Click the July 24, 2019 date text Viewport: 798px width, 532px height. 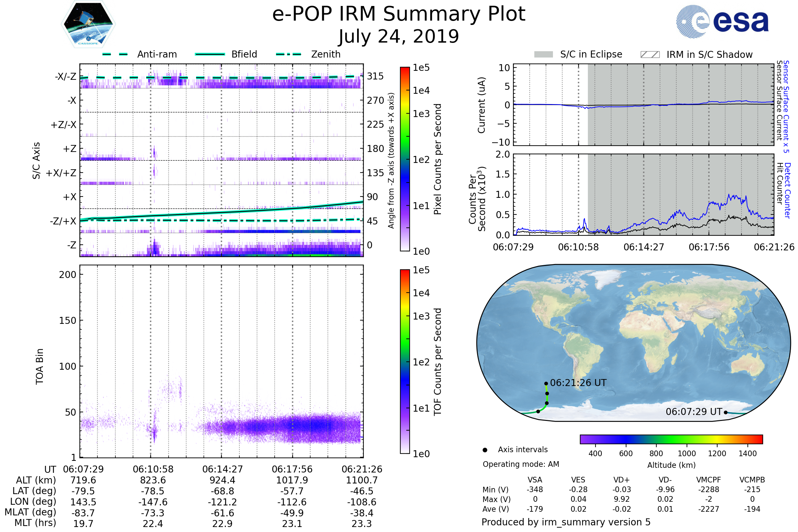click(x=399, y=37)
